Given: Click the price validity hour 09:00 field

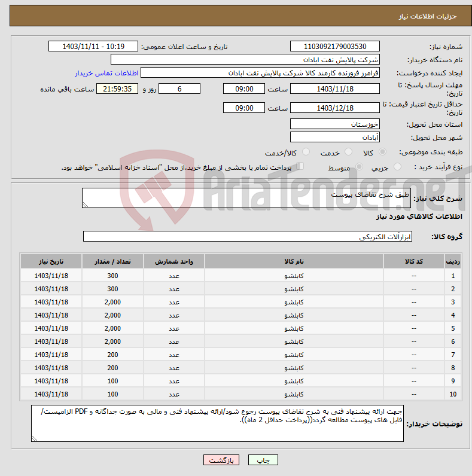Looking at the screenshot, I should point(244,108).
